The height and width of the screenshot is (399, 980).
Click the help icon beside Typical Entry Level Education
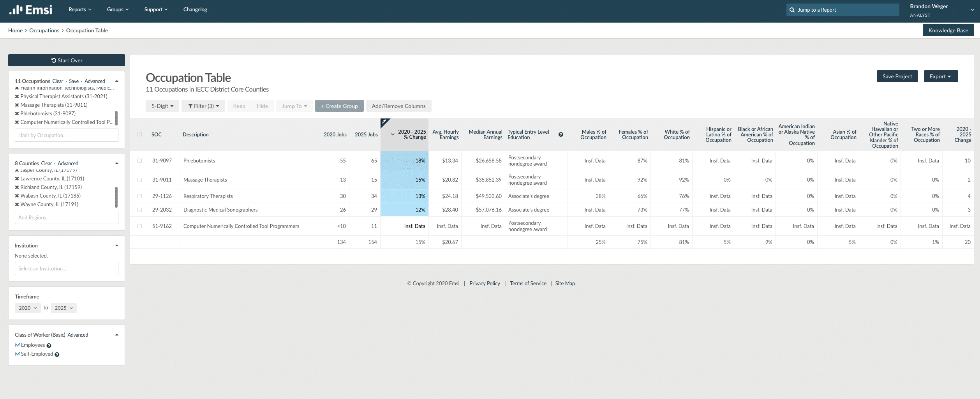pyautogui.click(x=561, y=134)
